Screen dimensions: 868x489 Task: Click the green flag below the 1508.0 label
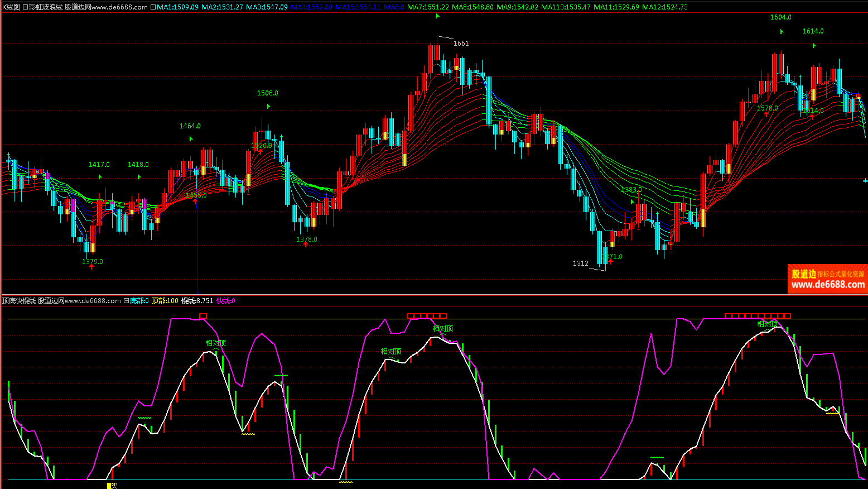pyautogui.click(x=268, y=106)
